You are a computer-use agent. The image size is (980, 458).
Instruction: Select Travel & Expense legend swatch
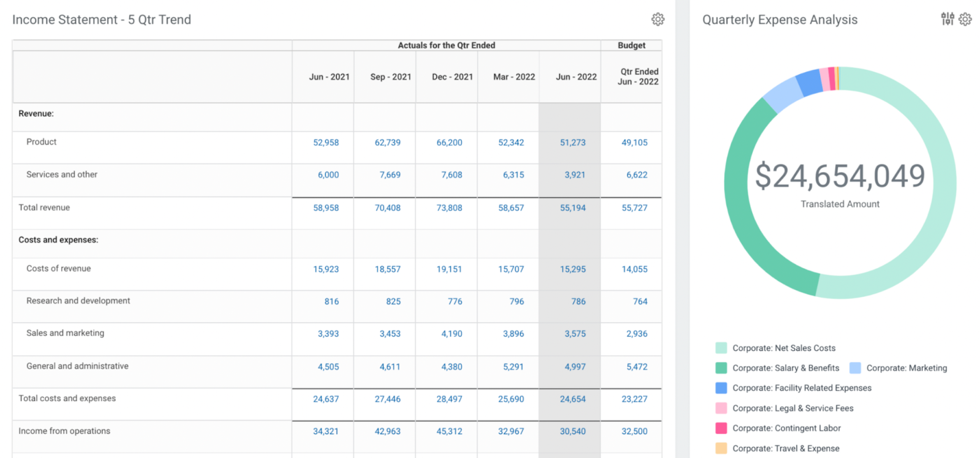pos(722,448)
